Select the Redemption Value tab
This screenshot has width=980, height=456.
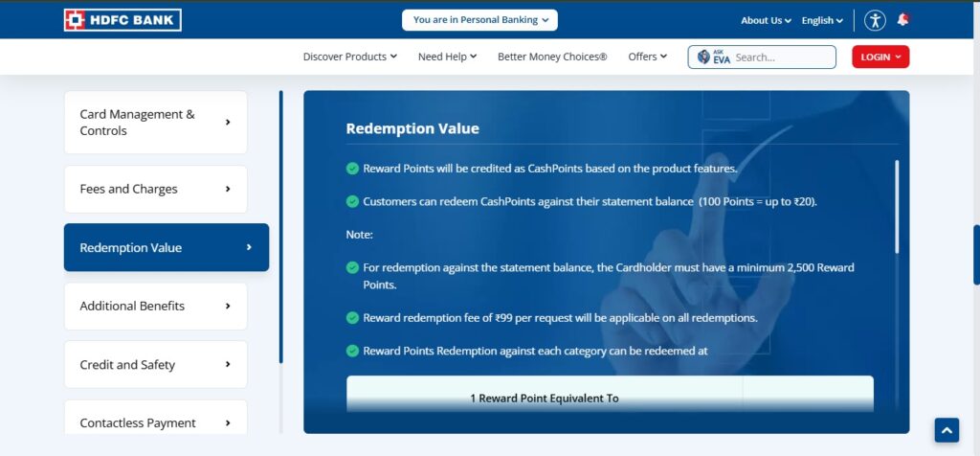[167, 247]
